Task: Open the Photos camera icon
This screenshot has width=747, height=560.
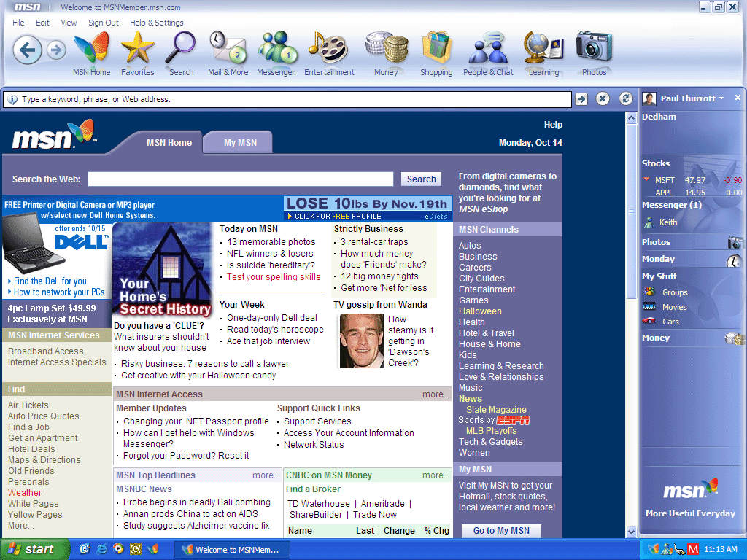Action: [x=594, y=50]
